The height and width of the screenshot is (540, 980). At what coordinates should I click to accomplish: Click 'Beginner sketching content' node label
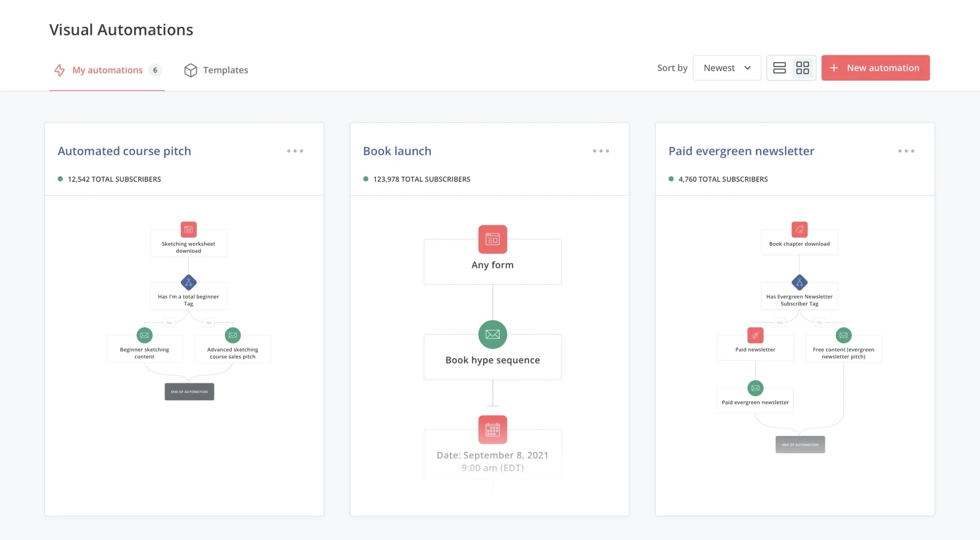point(144,353)
